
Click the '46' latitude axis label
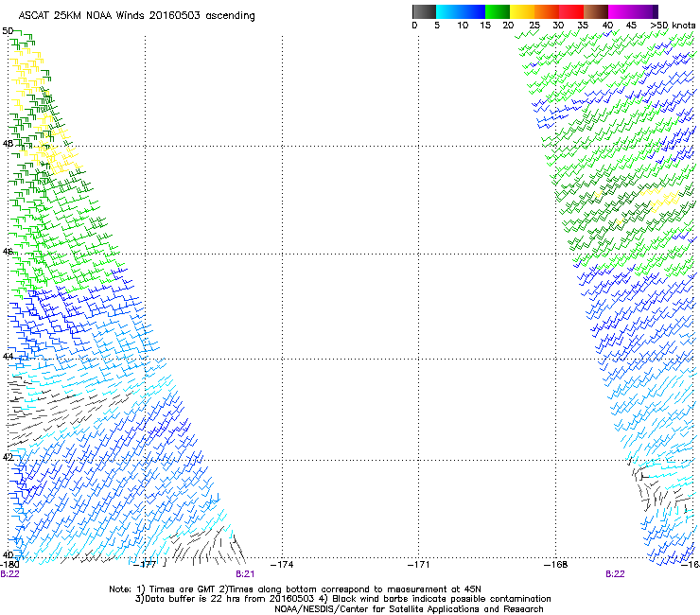pyautogui.click(x=8, y=252)
